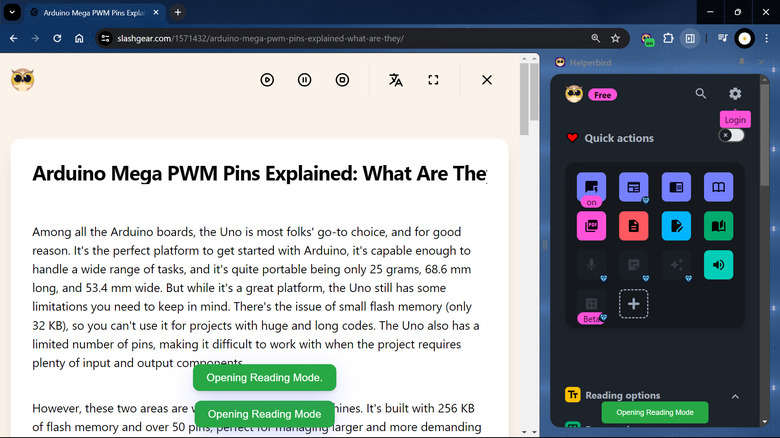Click the pink PDF quick action
This screenshot has width=780, height=438.
pyautogui.click(x=591, y=226)
